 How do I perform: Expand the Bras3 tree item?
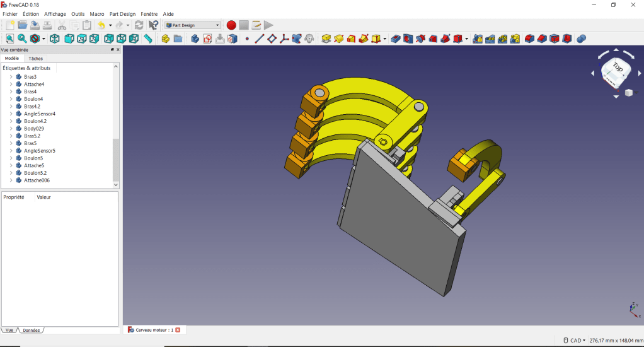(x=11, y=77)
